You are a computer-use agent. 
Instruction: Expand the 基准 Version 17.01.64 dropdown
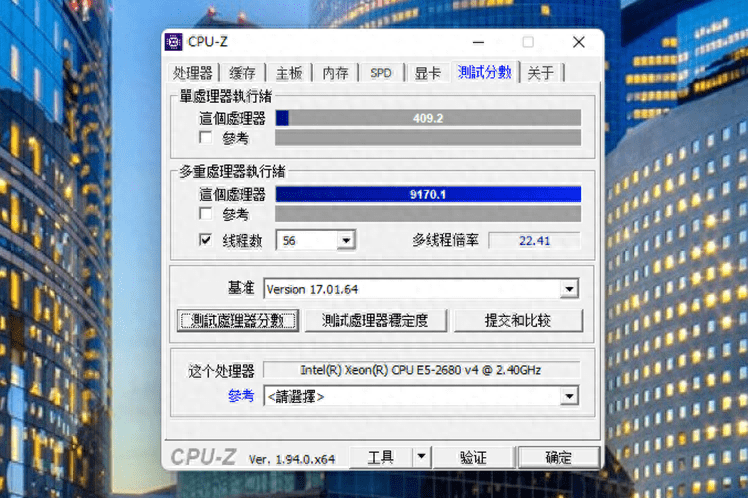(570, 289)
